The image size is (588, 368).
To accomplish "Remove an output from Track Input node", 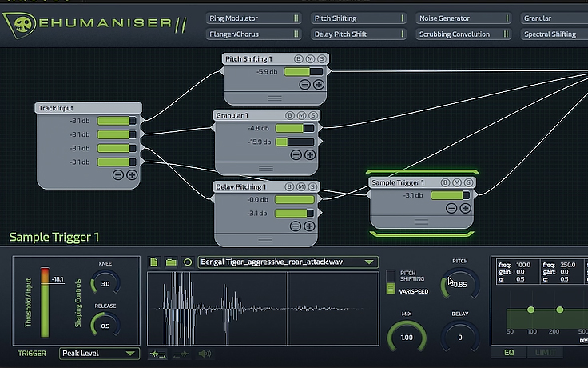I will 118,174.
